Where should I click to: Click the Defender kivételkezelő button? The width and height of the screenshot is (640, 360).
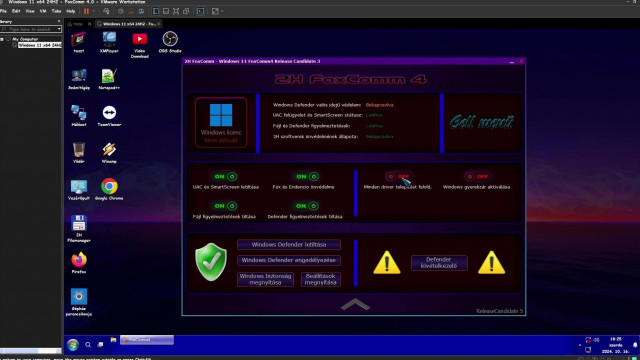point(439,262)
